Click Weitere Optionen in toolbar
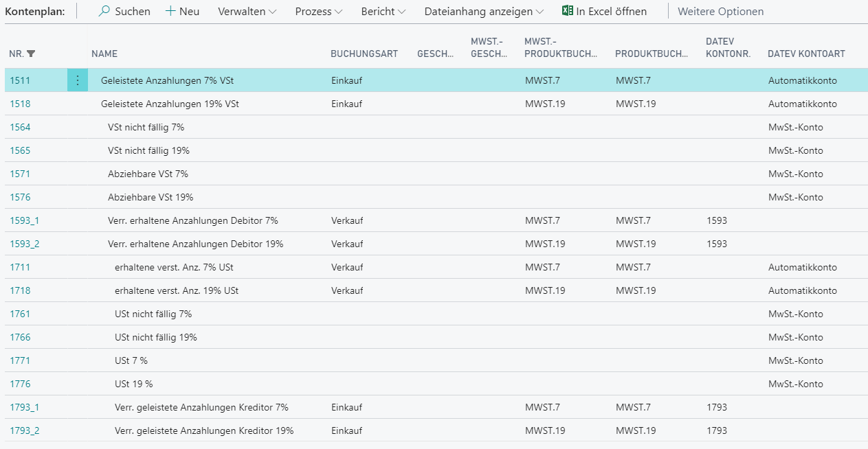 tap(720, 11)
